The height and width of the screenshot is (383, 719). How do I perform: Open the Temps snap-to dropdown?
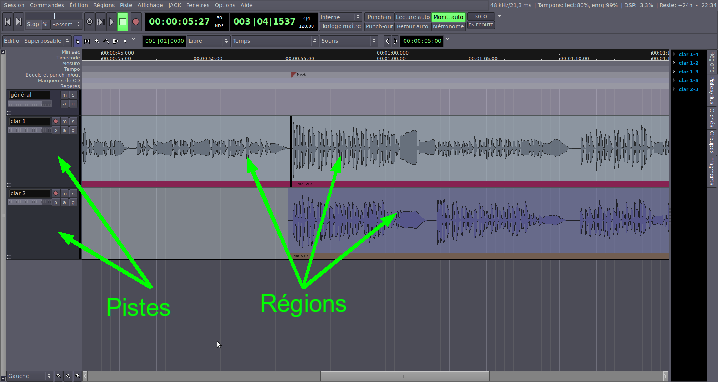pos(274,41)
